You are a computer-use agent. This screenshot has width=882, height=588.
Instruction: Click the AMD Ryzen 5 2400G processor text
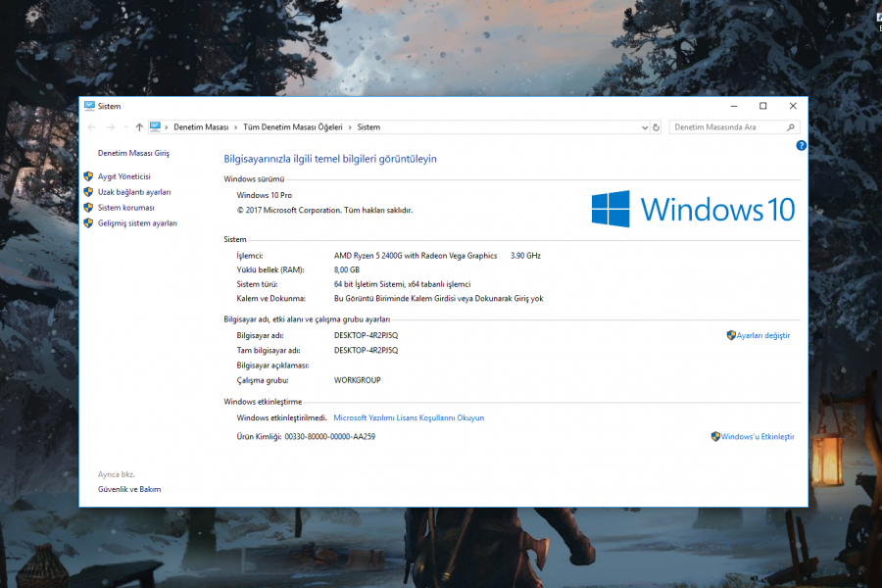[416, 256]
